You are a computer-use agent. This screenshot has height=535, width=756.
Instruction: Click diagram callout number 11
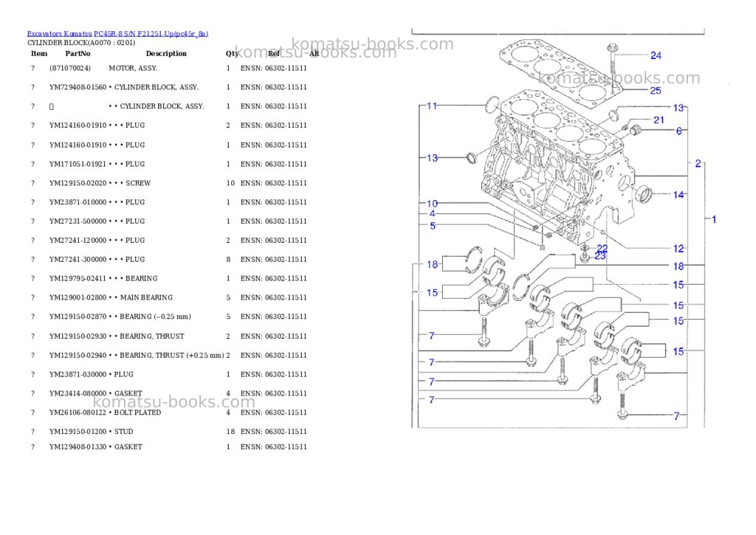click(432, 106)
